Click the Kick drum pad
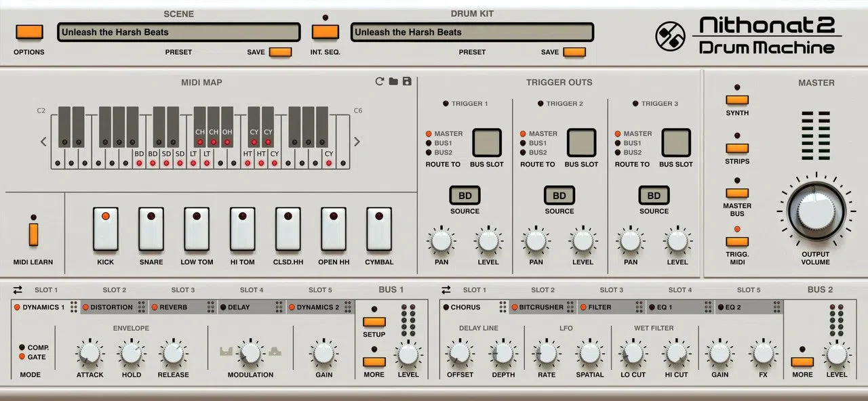The image size is (868, 401). tap(105, 229)
